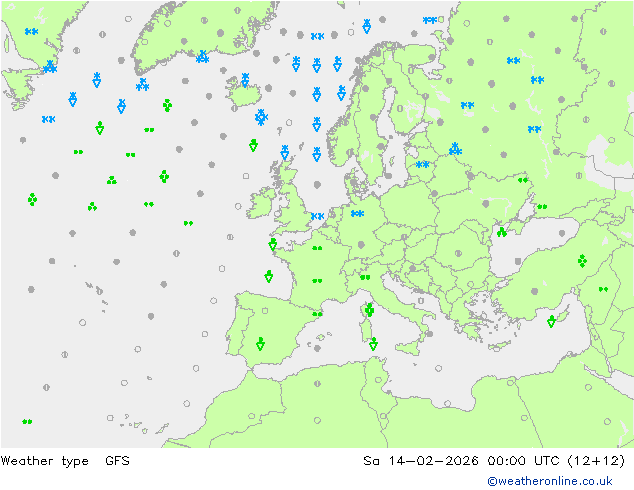Screen dimensions: 634x490
Task: Click the half-filled cloud symbol over Romania
Action: pos(458,253)
